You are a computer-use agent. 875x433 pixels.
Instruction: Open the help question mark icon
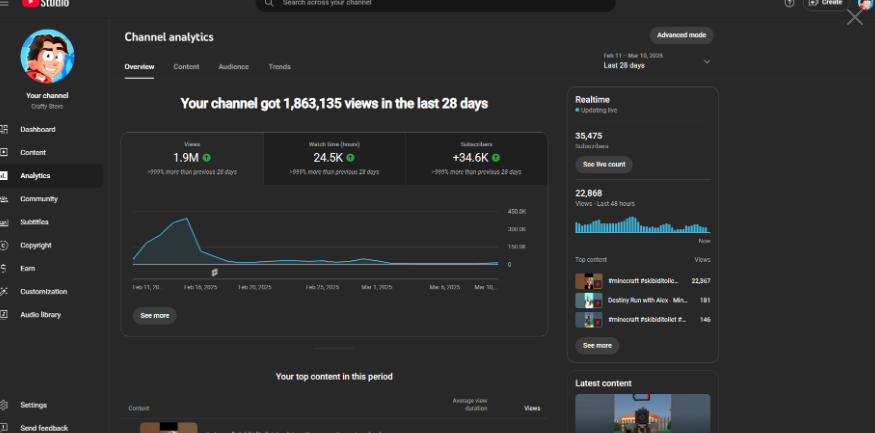tap(789, 3)
